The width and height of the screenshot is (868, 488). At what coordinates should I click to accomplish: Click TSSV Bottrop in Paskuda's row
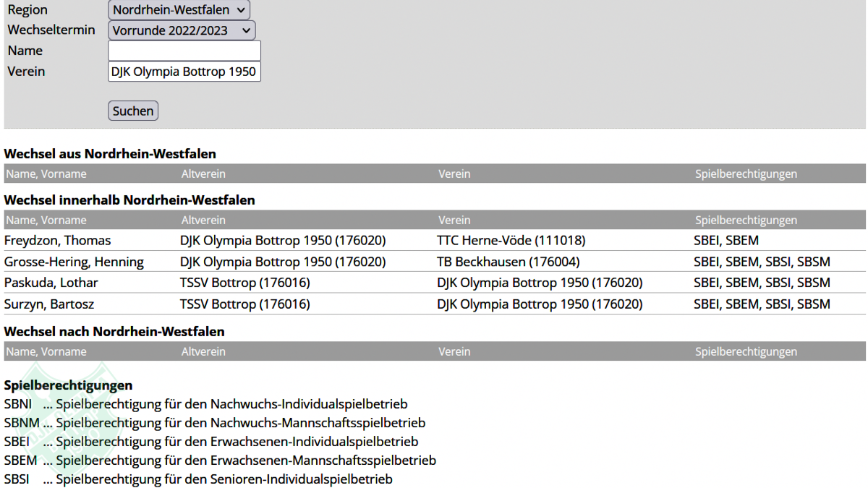244,283
